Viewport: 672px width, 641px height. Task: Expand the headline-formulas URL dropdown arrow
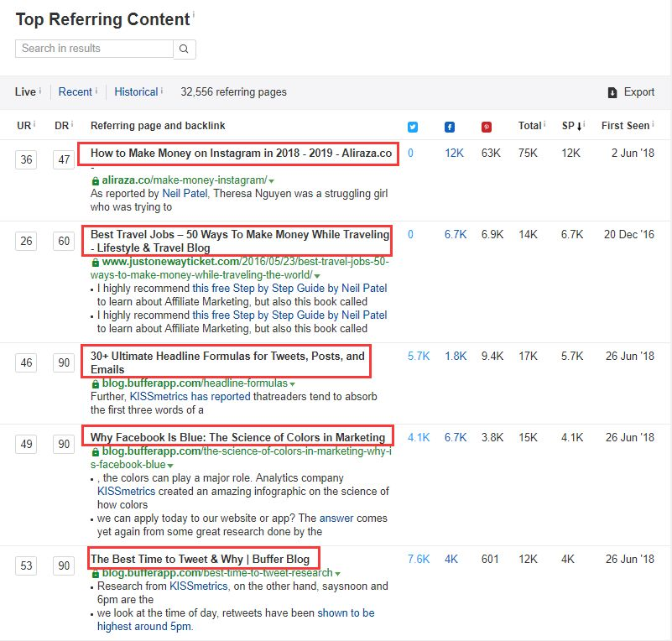(292, 384)
